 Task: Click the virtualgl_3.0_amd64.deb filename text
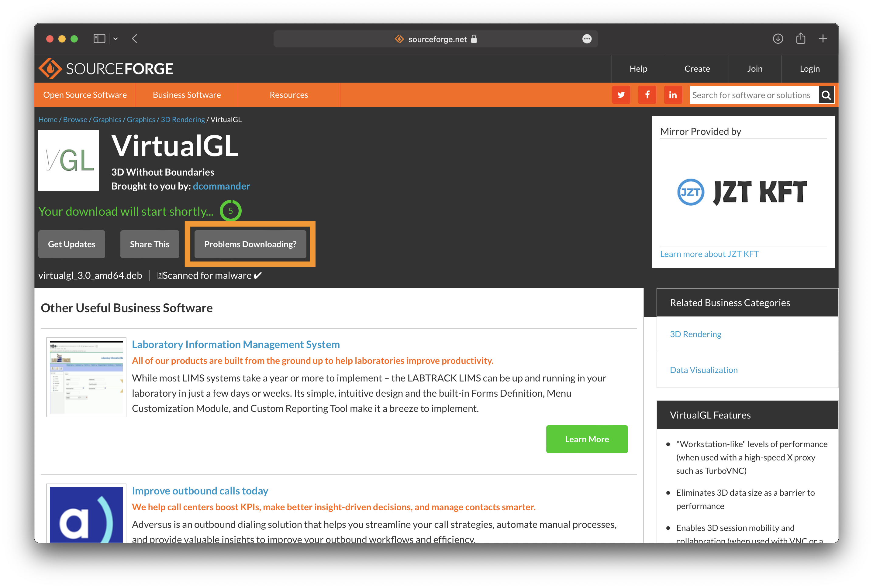click(x=90, y=275)
